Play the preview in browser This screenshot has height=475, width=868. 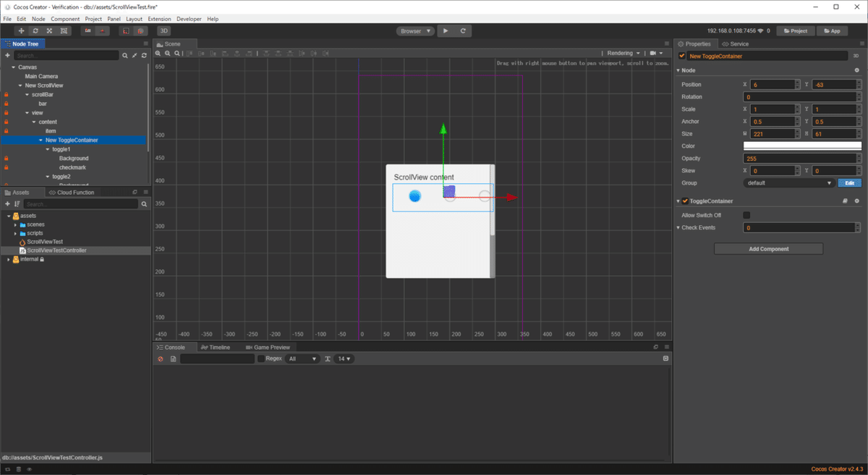click(x=445, y=31)
